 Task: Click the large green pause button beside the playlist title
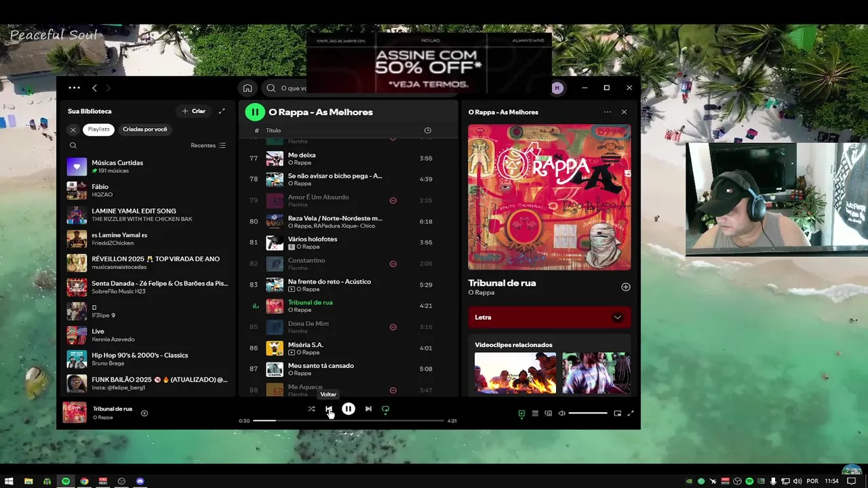coord(255,112)
